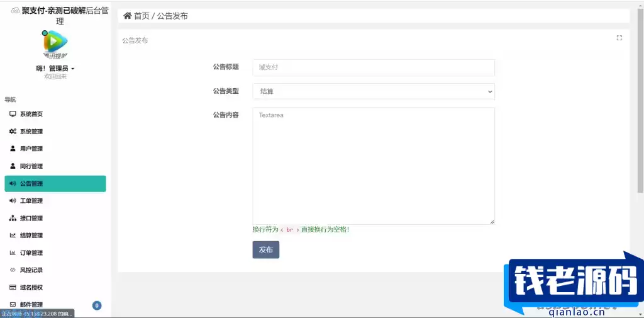Open the 域名授权 menu
Image resolution: width=644 pixels, height=318 pixels.
[x=55, y=287]
